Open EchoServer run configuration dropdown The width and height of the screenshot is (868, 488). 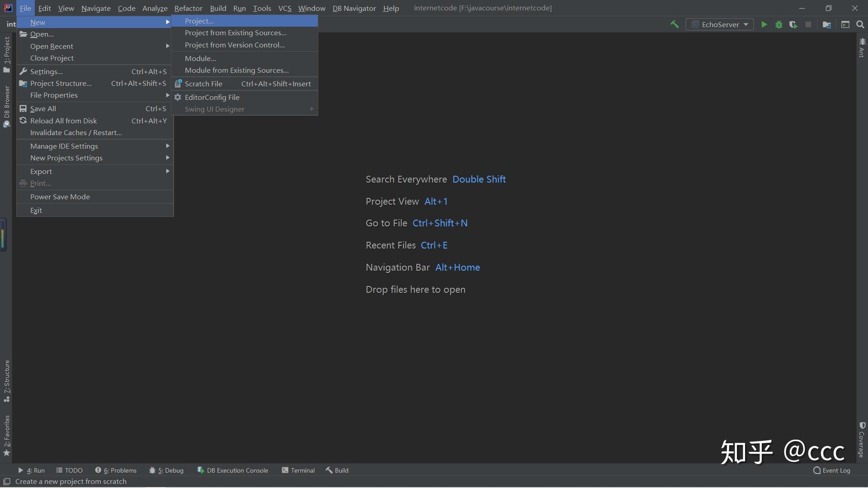point(719,24)
